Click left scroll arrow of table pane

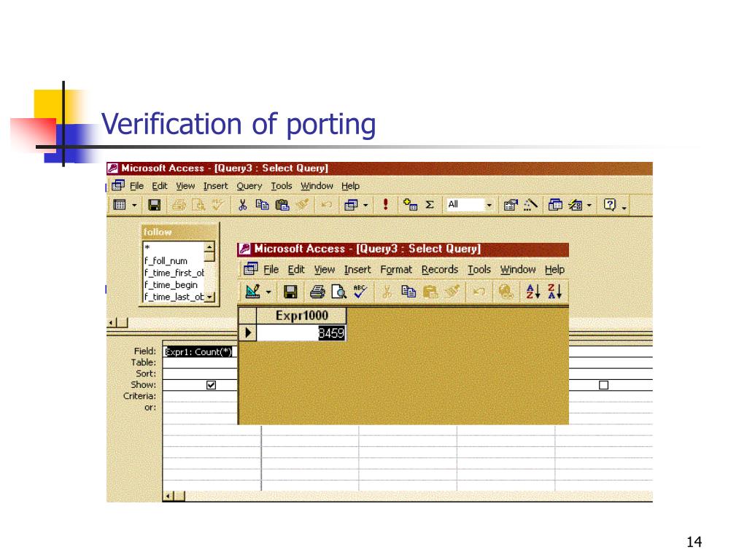(x=112, y=323)
